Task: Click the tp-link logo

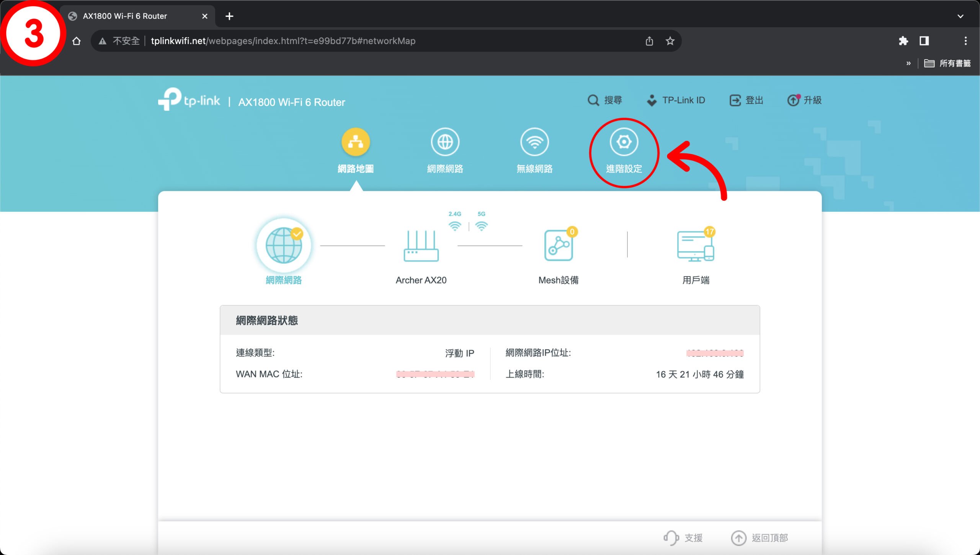Action: point(189,99)
